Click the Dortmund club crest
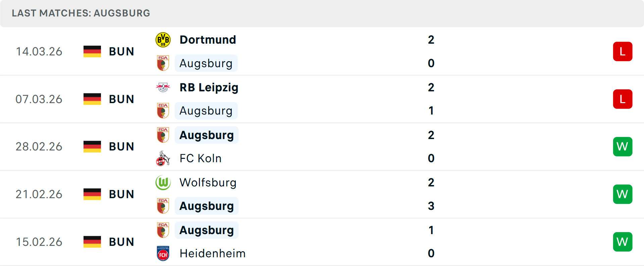The width and height of the screenshot is (644, 266). click(163, 39)
